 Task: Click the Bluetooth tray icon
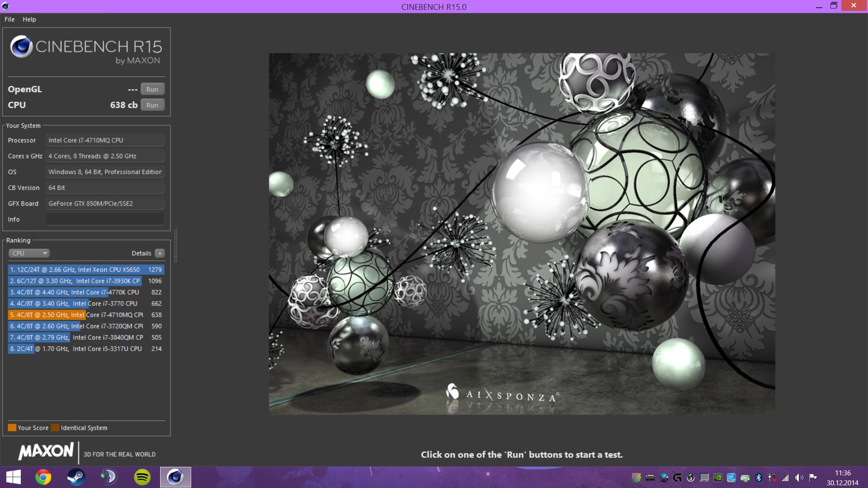[759, 478]
